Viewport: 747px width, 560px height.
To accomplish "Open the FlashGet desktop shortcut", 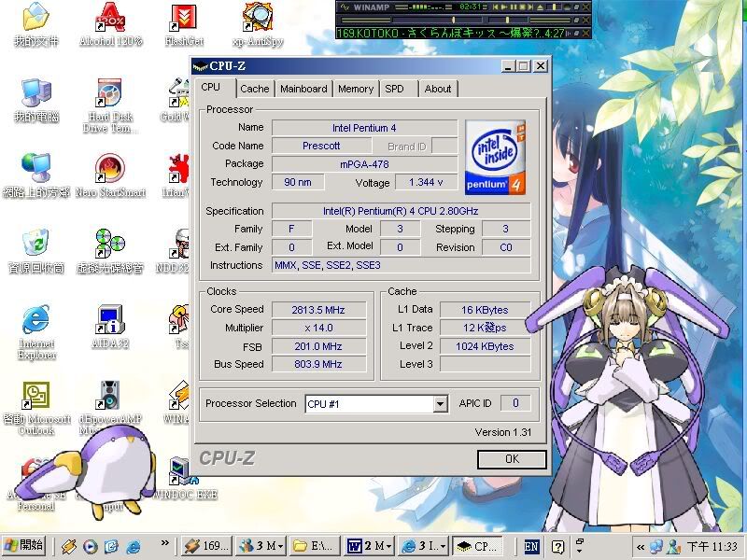I will coord(184,19).
